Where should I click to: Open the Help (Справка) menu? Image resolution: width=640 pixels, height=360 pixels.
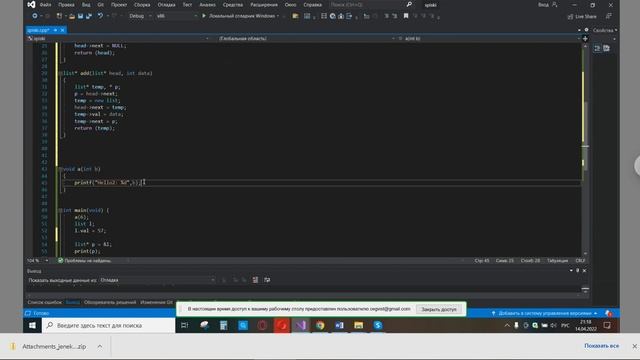pos(313,5)
